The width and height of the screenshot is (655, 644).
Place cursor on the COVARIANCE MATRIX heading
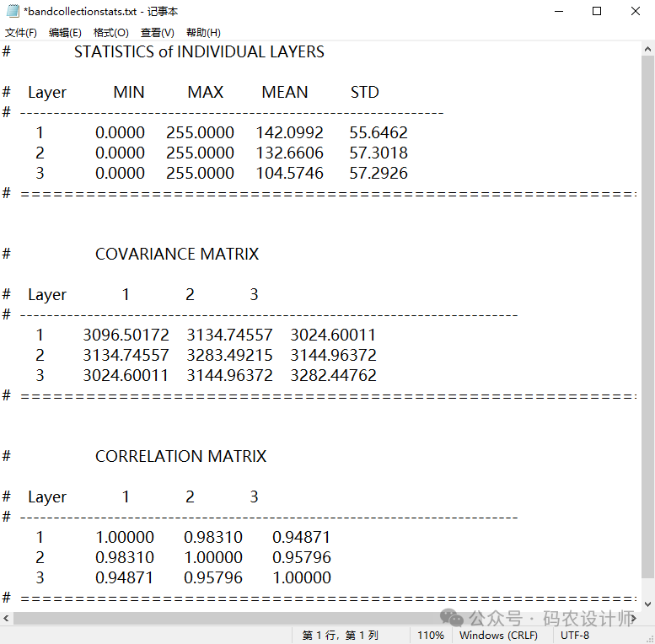click(x=177, y=254)
